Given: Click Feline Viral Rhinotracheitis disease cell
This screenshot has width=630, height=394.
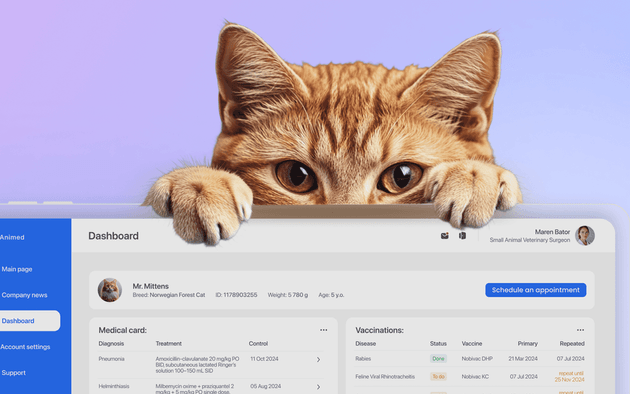Looking at the screenshot, I should tap(385, 377).
